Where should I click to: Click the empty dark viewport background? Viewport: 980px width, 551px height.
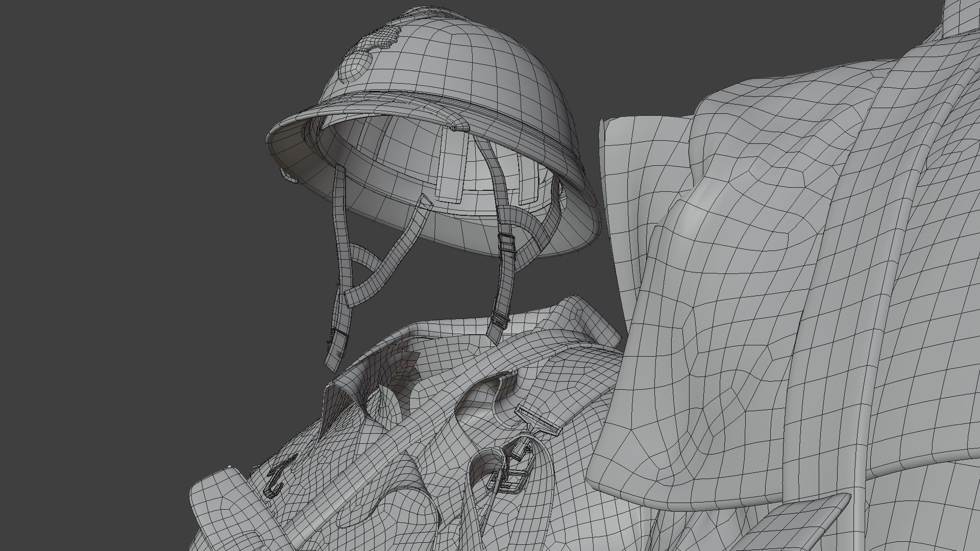click(x=128, y=255)
